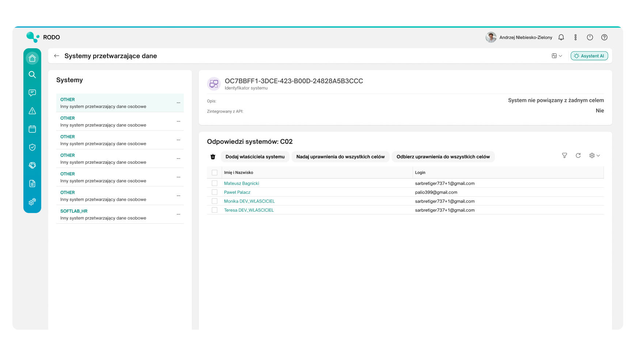Open the three-dot menu for SOFTLAB_HR system

point(178,214)
